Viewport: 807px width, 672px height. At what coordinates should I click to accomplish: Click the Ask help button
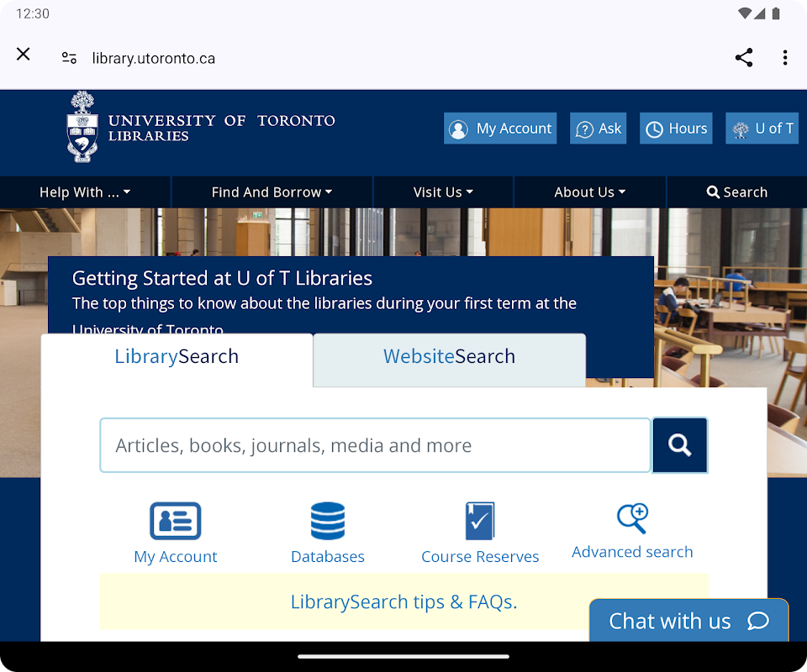click(x=598, y=128)
